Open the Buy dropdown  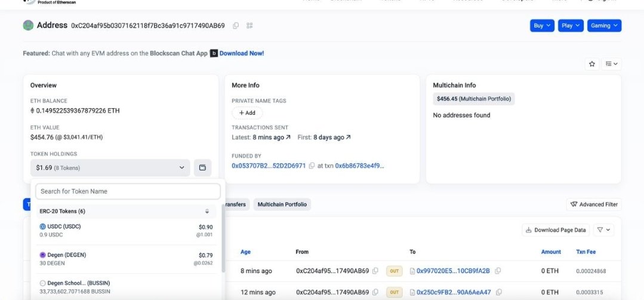point(542,26)
